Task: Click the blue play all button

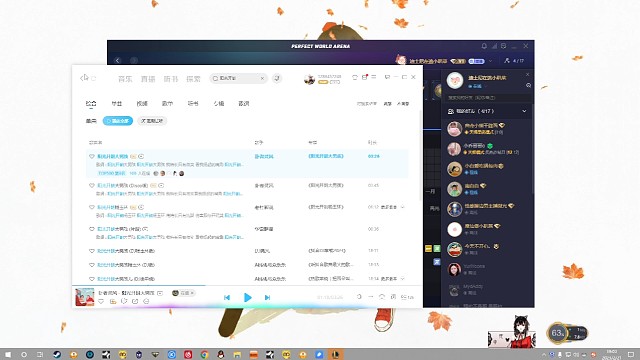Action: pyautogui.click(x=118, y=121)
